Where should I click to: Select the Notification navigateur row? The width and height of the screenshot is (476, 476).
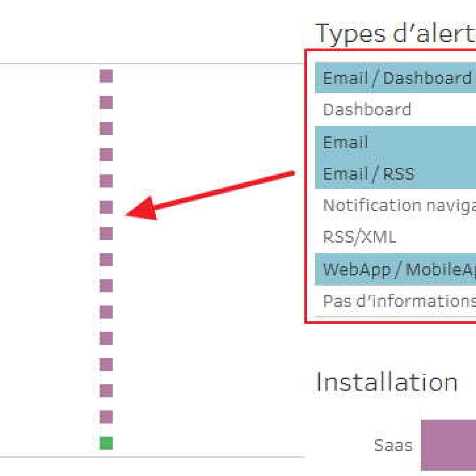coord(395,205)
